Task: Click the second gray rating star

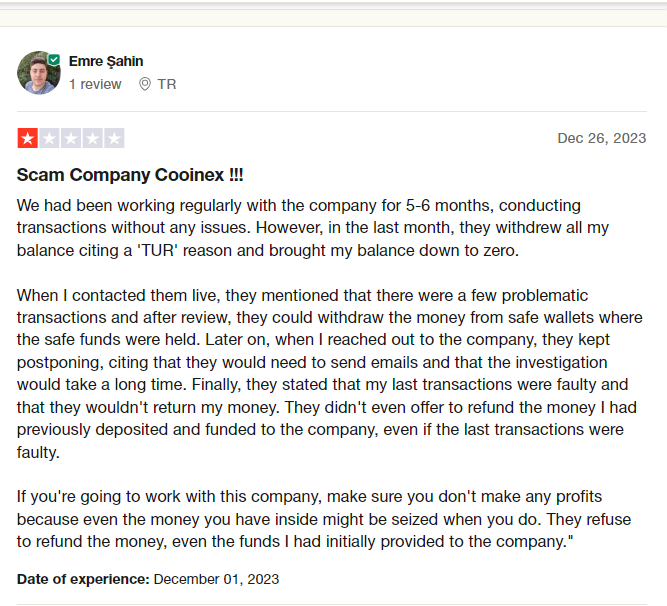Action: tap(49, 138)
